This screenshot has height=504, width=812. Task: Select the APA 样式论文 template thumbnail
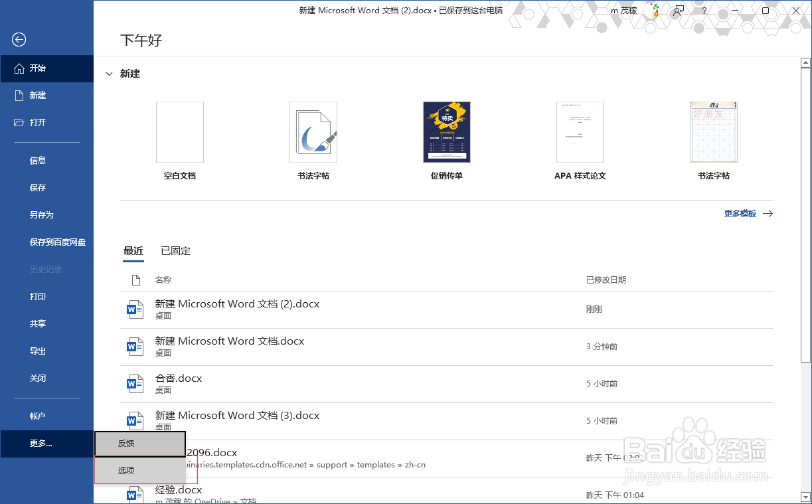click(x=580, y=132)
